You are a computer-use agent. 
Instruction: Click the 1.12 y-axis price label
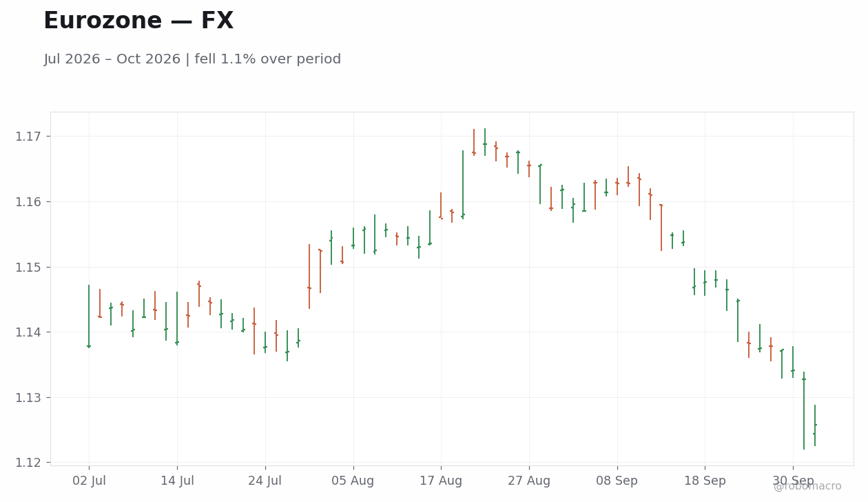28,463
